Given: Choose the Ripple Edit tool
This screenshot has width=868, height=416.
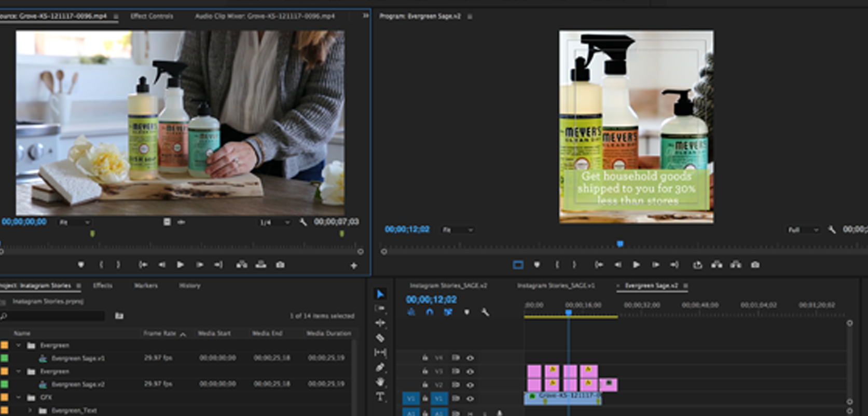Looking at the screenshot, I should (380, 323).
